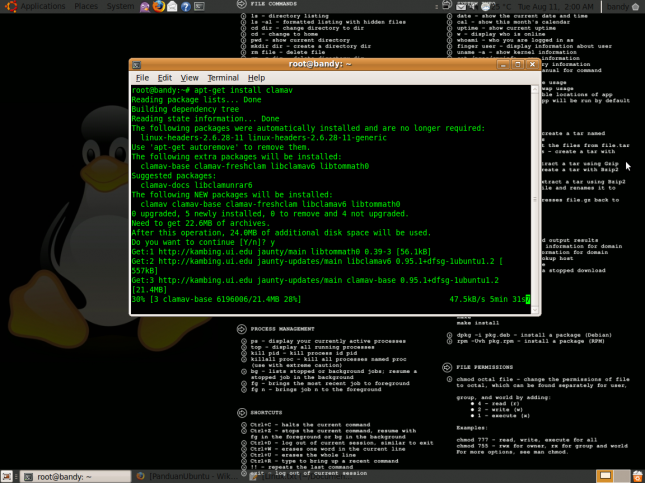Viewport: 645px width, 483px height.
Task: Click the scrollbar down arrow in the terminal
Action: coord(535,310)
